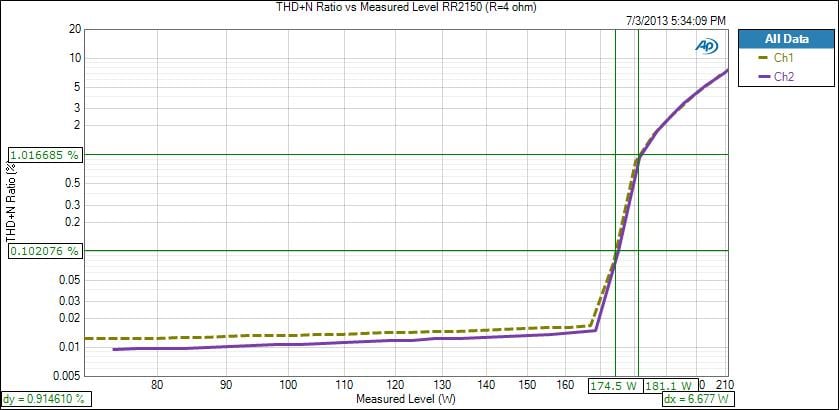This screenshot has height=410, width=839.
Task: Click the dx = 6.677 W readout
Action: coord(698,399)
